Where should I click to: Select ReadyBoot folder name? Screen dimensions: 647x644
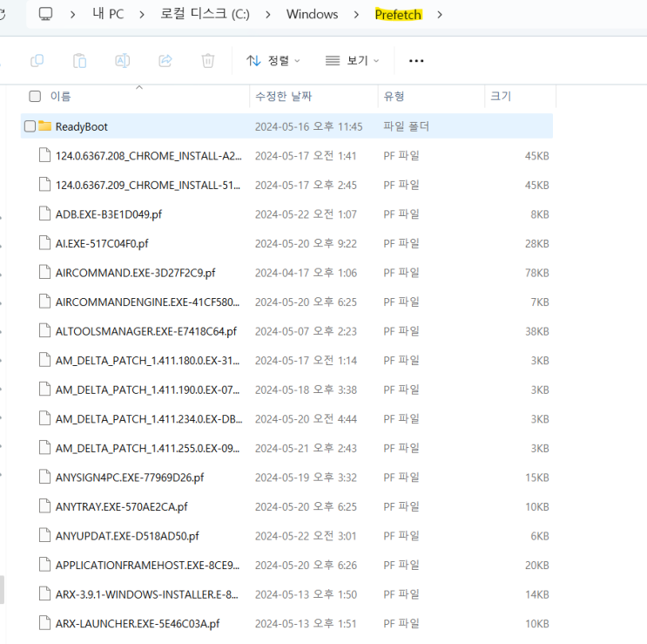pos(82,126)
